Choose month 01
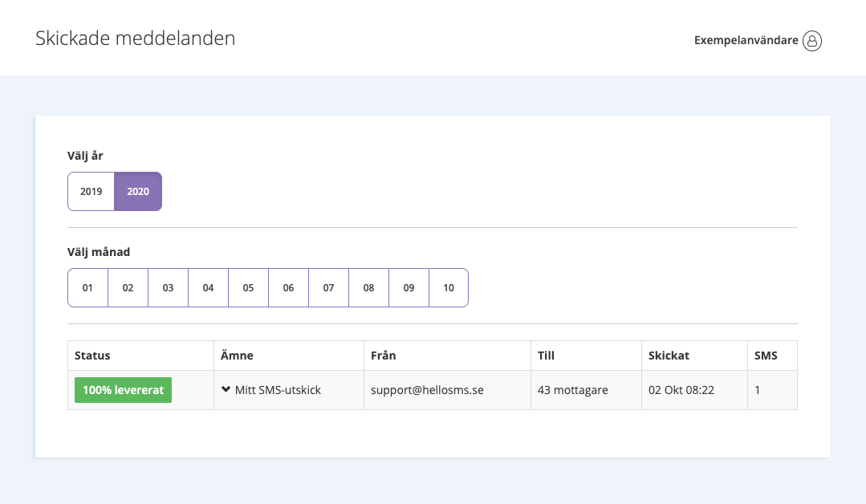Viewport: 866px width, 504px height. tap(87, 287)
